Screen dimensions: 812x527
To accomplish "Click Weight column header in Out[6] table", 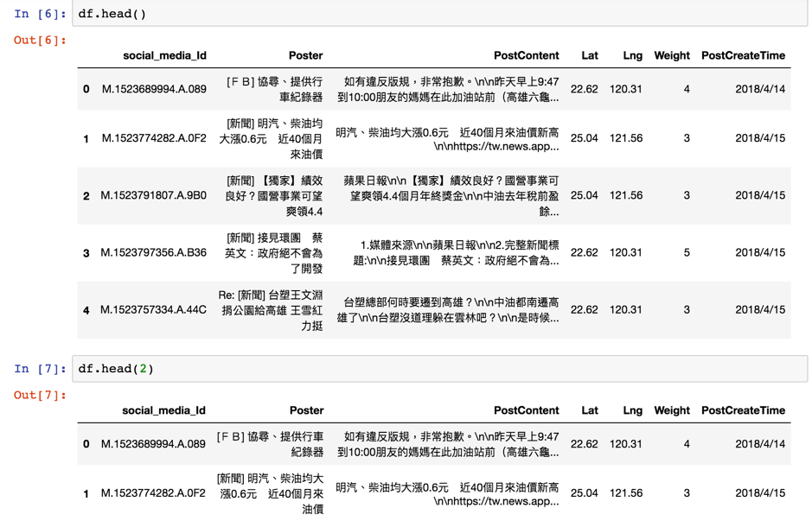I will pyautogui.click(x=672, y=55).
